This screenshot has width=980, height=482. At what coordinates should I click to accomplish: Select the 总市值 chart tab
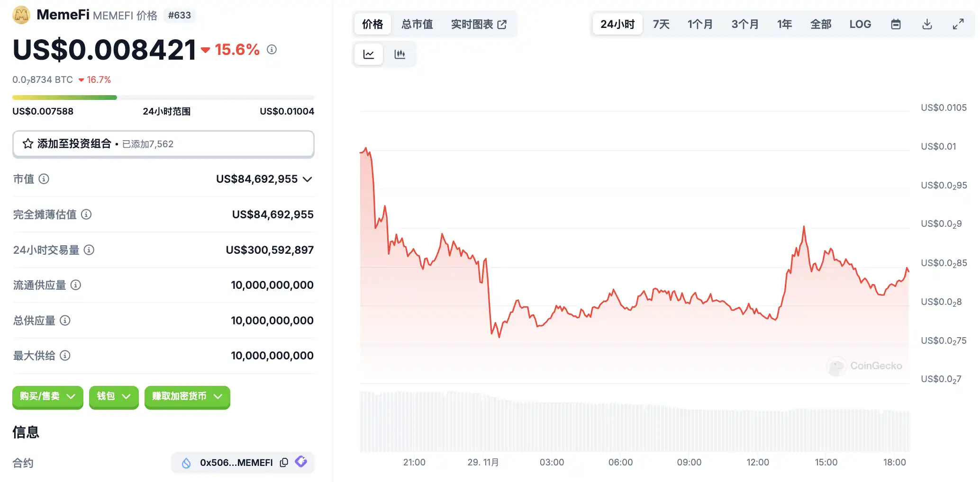(417, 24)
